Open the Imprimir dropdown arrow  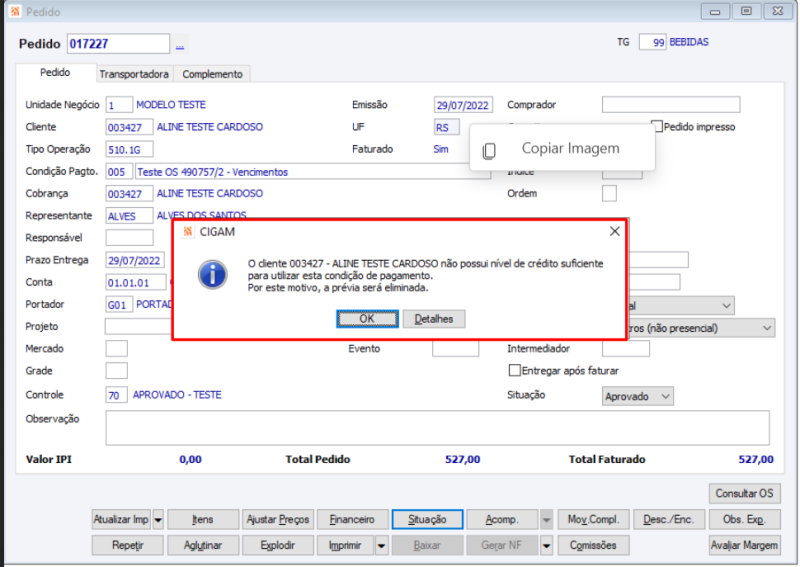pos(381,546)
